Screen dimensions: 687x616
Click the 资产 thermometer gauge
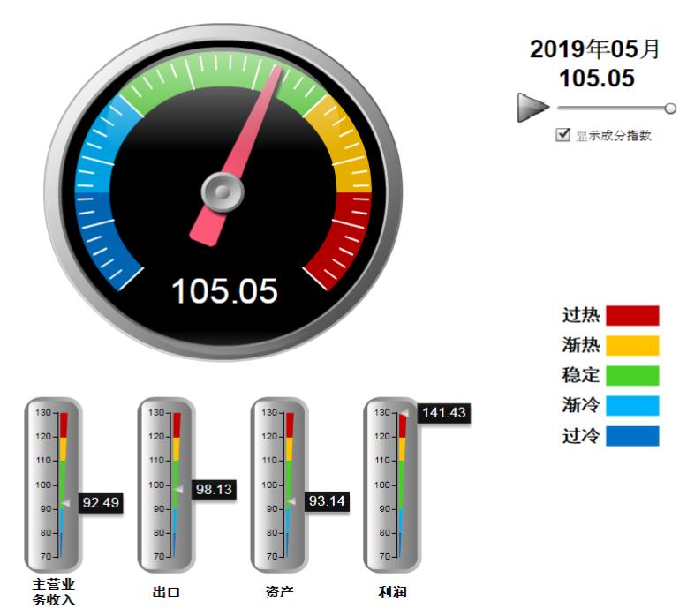tap(280, 484)
